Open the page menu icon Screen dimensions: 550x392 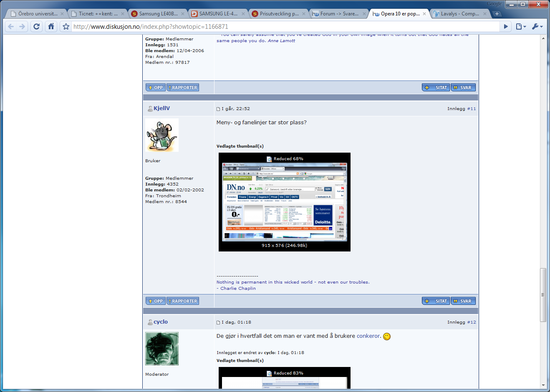pyautogui.click(x=520, y=26)
